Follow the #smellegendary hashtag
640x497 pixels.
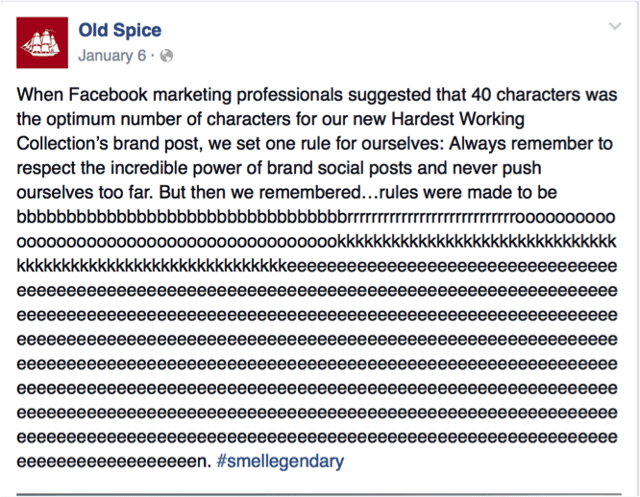(280, 461)
